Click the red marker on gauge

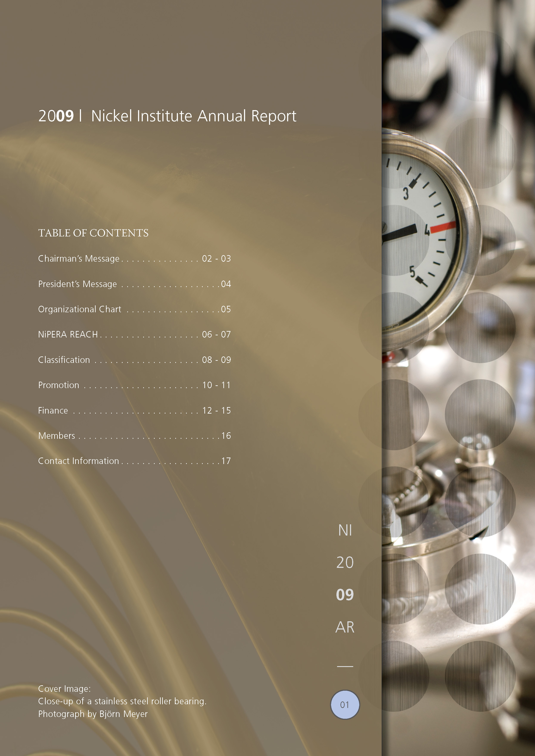(x=443, y=227)
